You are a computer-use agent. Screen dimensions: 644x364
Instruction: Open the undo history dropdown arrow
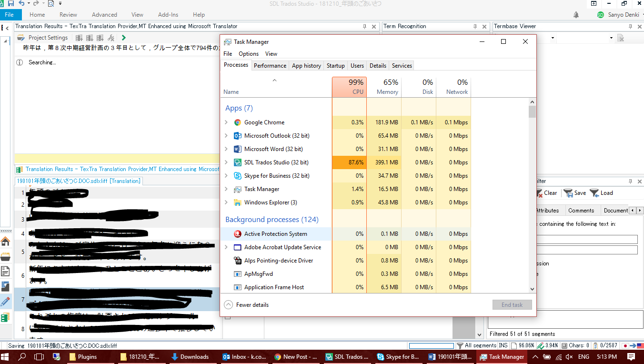tap(28, 3)
